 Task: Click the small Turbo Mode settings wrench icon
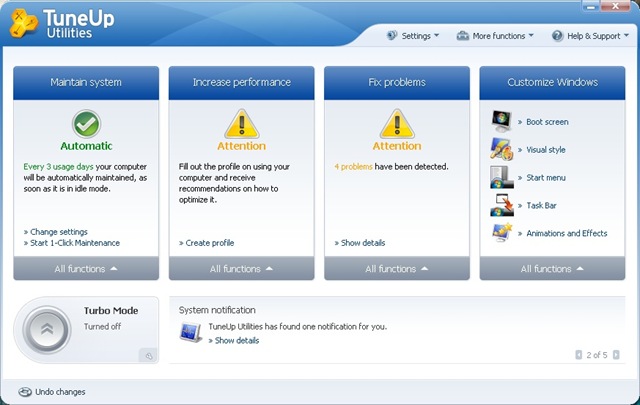click(149, 356)
